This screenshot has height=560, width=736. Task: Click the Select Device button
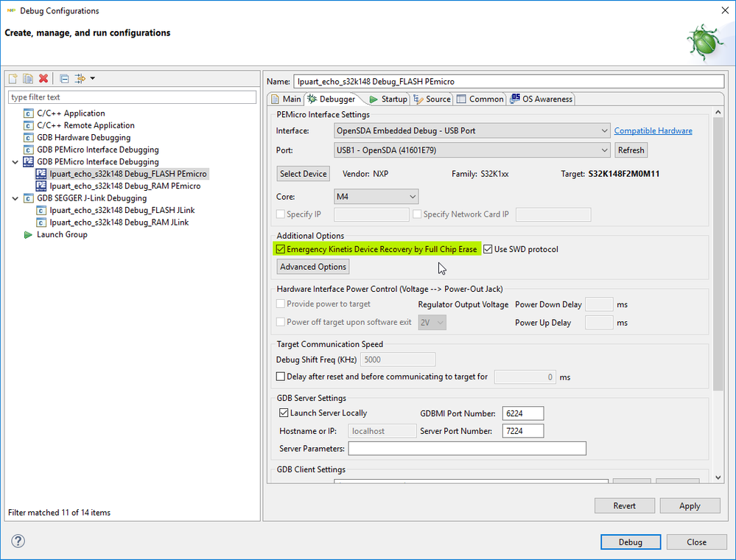(304, 174)
